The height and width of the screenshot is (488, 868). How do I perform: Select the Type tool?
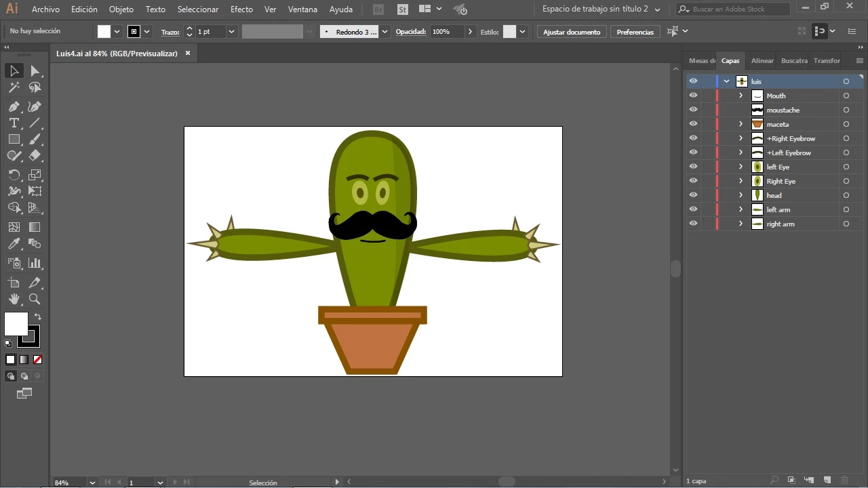[14, 123]
